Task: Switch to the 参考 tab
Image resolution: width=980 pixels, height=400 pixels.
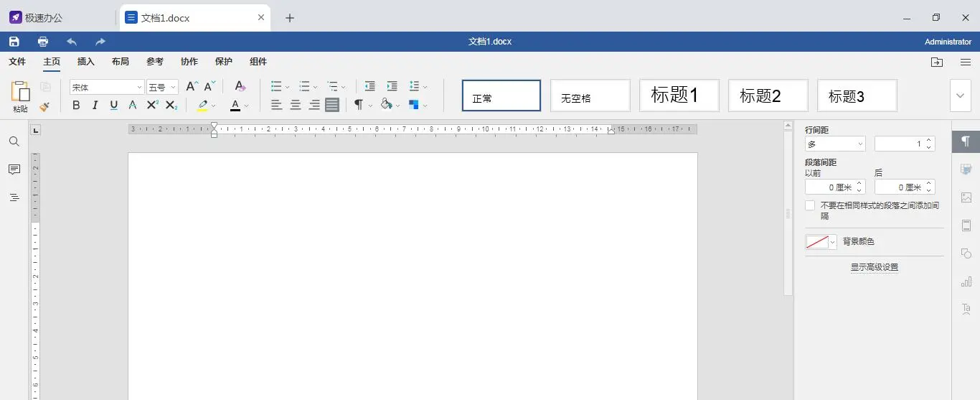Action: pos(155,62)
